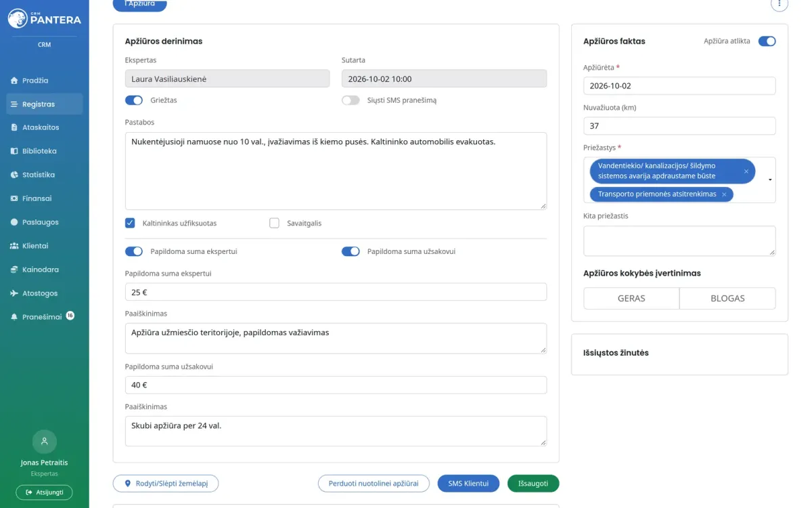Click into the Pastabos notes textarea
The height and width of the screenshot is (508, 812).
pyautogui.click(x=336, y=171)
